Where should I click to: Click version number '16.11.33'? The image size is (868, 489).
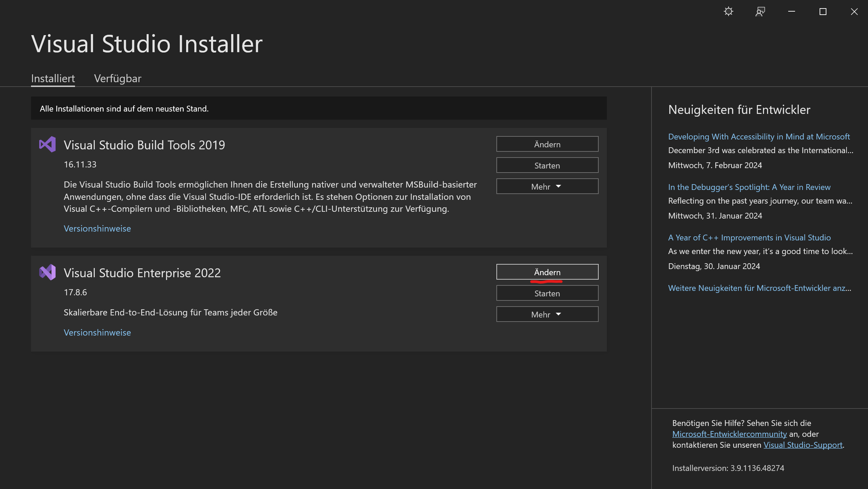coord(80,164)
